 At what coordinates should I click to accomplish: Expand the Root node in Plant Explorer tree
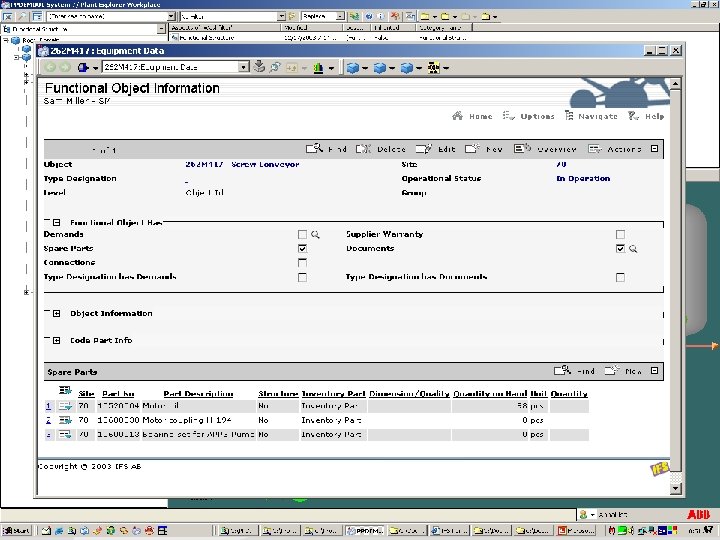point(6,40)
